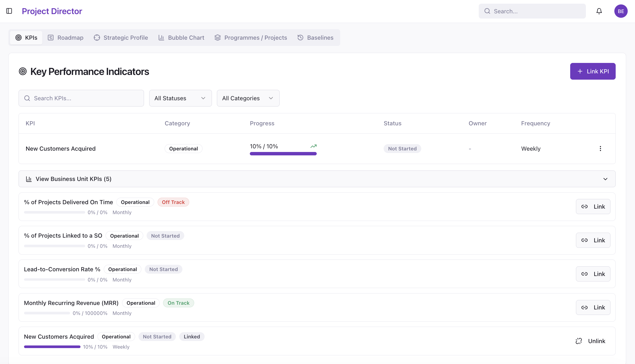
Task: Open the All Categories dropdown
Action: 248,98
